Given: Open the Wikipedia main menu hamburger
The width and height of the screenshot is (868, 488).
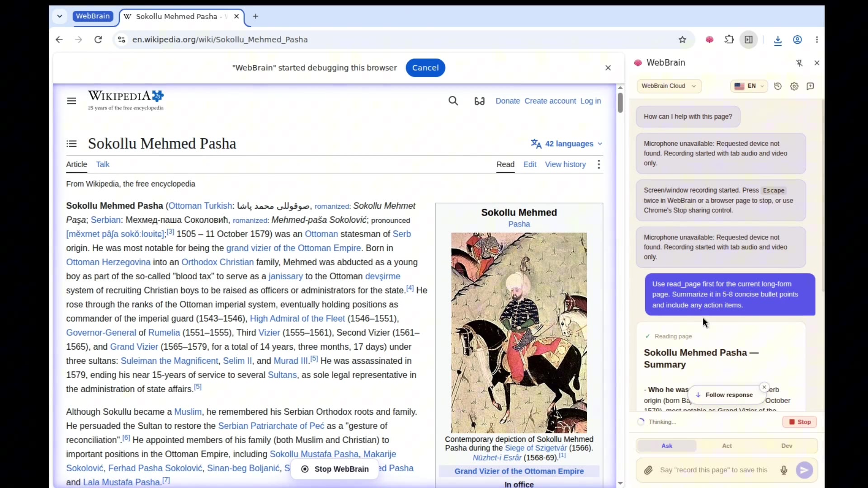Looking at the screenshot, I should click(71, 101).
